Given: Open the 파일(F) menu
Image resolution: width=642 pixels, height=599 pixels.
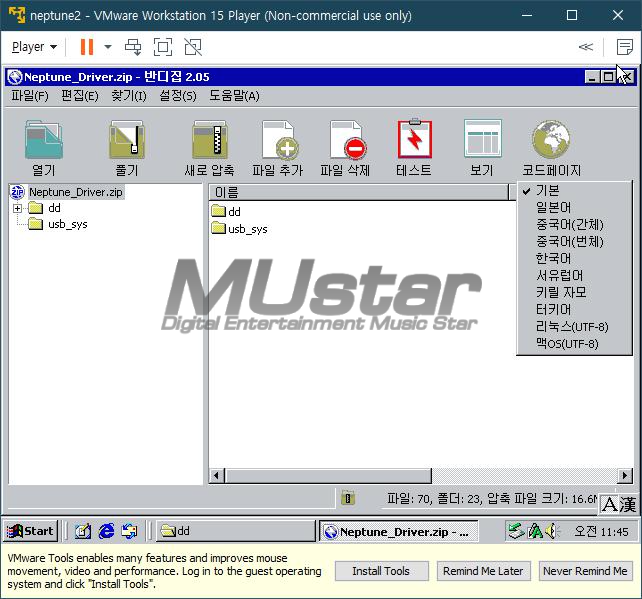Looking at the screenshot, I should (x=30, y=96).
